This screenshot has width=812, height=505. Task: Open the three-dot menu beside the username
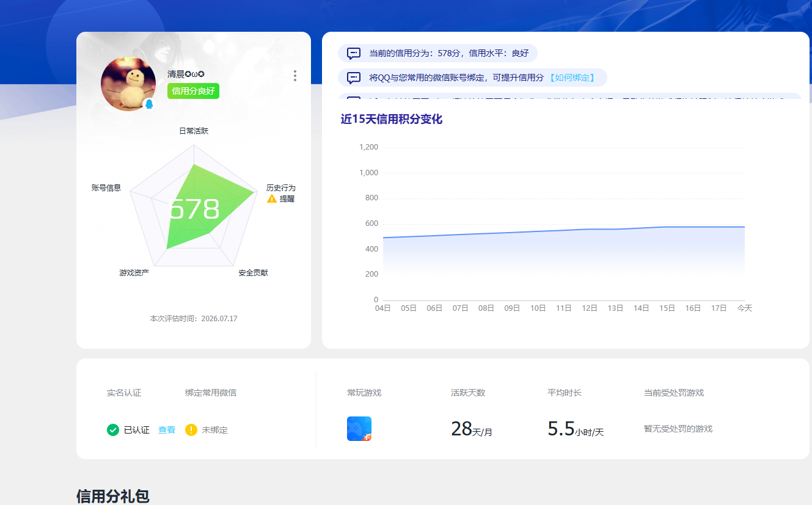(295, 76)
